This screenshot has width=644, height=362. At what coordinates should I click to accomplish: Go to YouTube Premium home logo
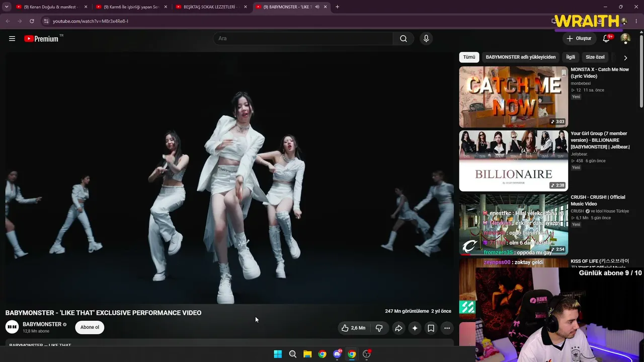[41, 39]
